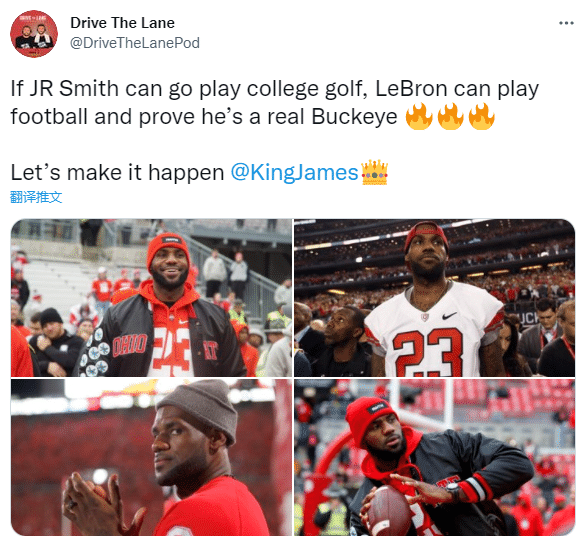Open the three-dot more options menu

pyautogui.click(x=566, y=24)
